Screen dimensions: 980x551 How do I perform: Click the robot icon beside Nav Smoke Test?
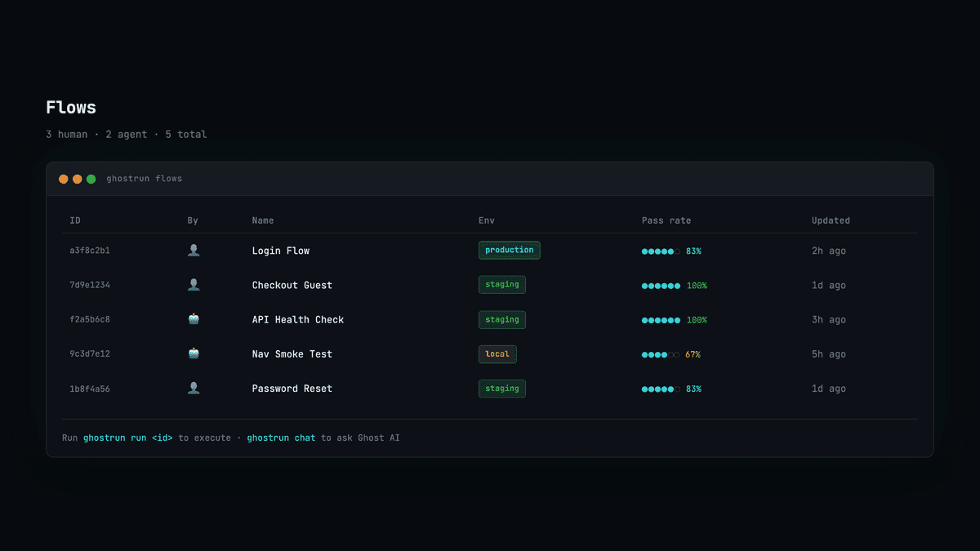click(x=194, y=353)
